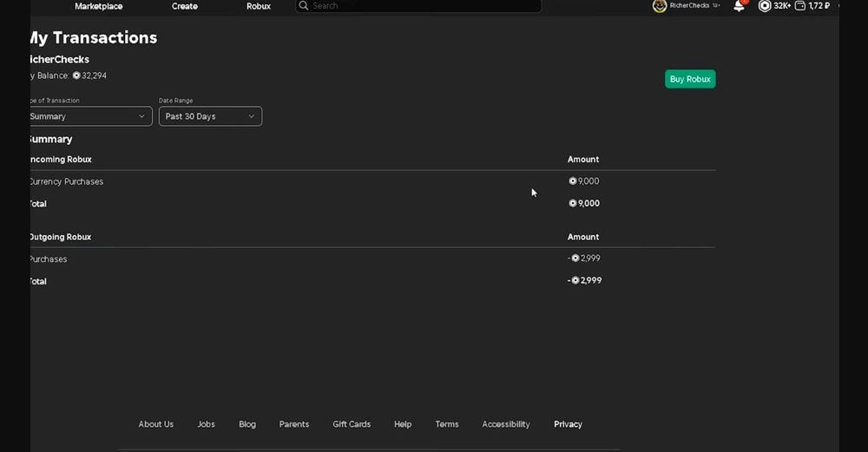Click the My Transactions page title

(94, 37)
